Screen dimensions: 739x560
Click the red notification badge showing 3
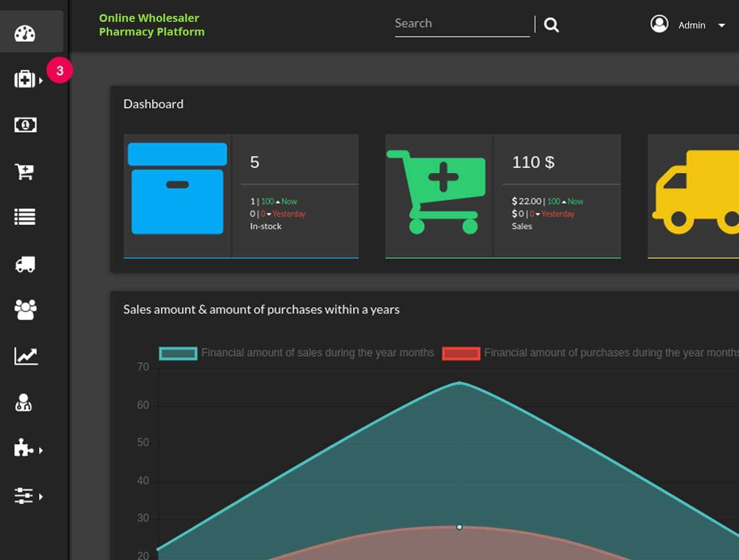coord(60,70)
